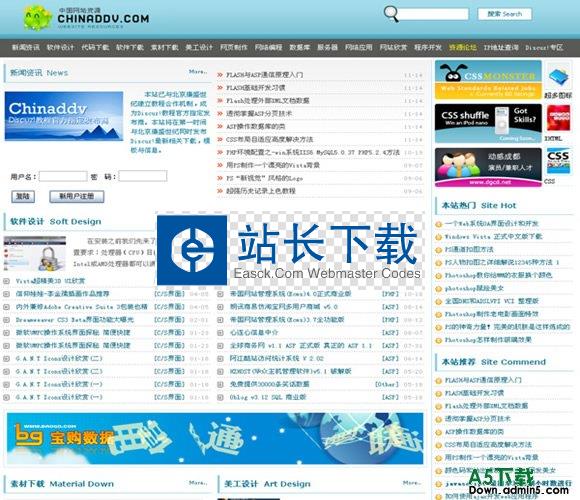The height and width of the screenshot is (500, 580).
Task: Click the 搜索 Search button
Action: click(505, 14)
